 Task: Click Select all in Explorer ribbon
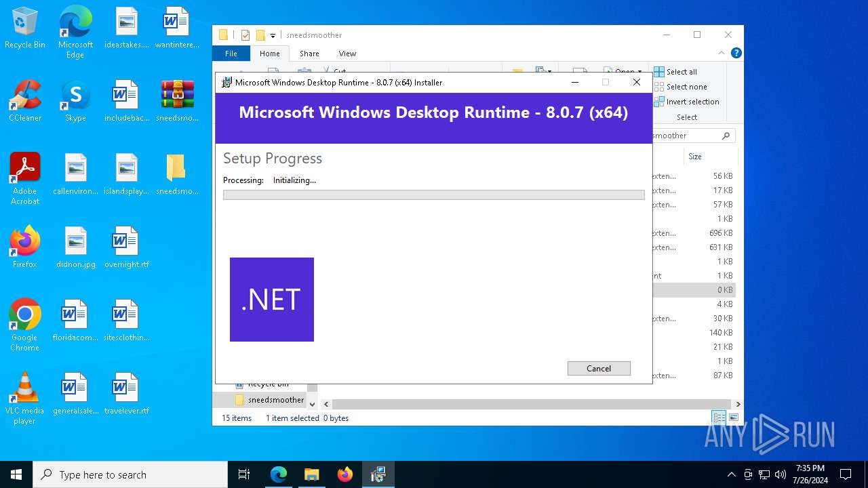pos(675,72)
